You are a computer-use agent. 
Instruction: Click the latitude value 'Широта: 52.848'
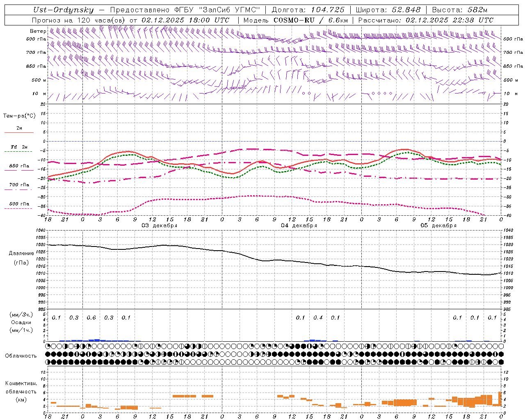[388, 10]
